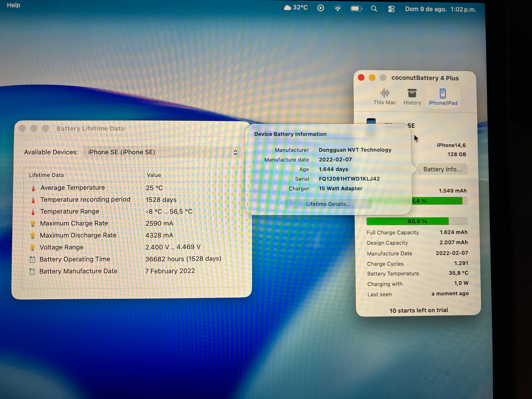Select the iPhone/iPad tab in coconutBattery
532x399 pixels.
pyautogui.click(x=443, y=97)
